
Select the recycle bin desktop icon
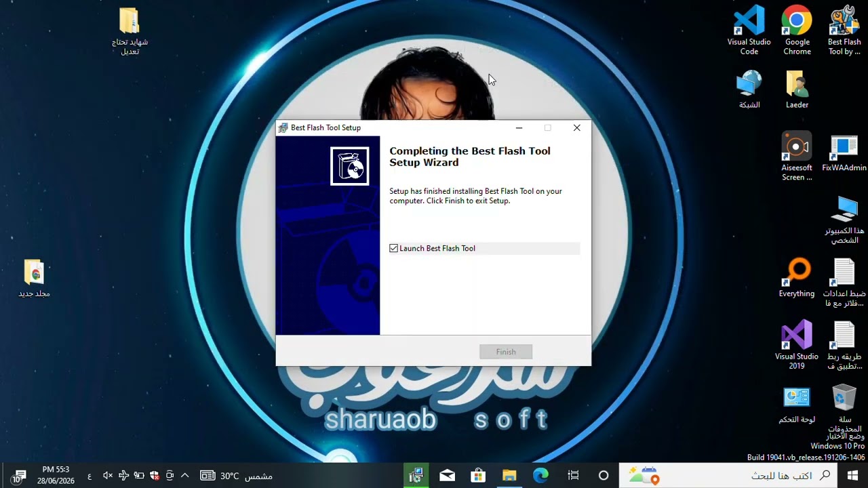(x=844, y=409)
